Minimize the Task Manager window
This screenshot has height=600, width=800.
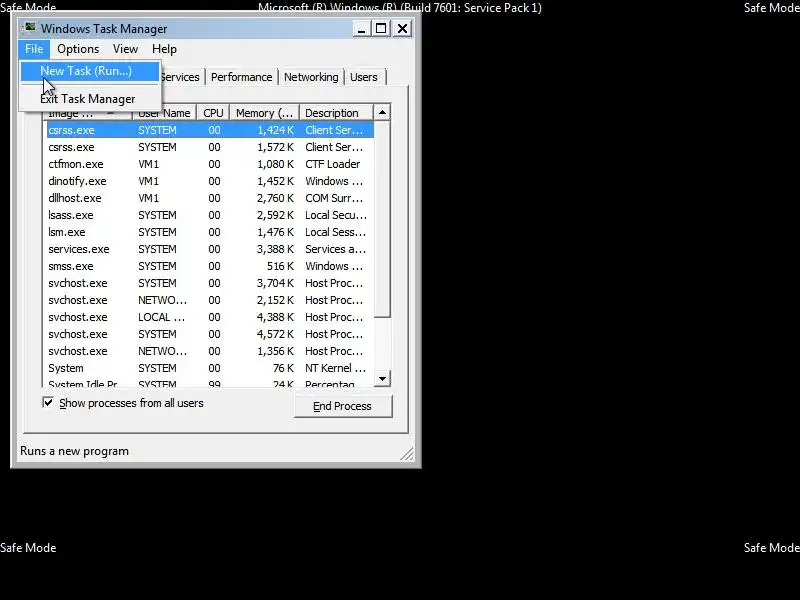361,29
